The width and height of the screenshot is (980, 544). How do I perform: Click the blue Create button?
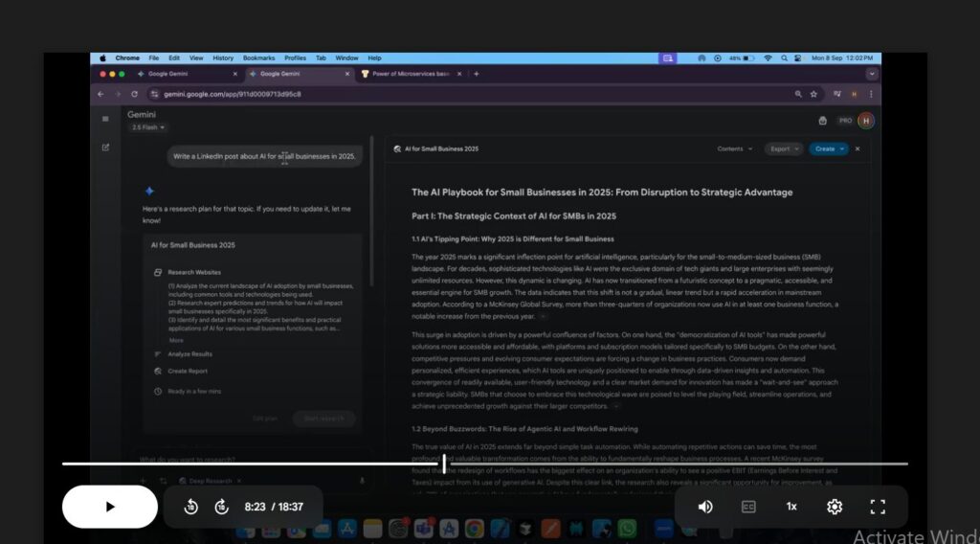click(828, 149)
